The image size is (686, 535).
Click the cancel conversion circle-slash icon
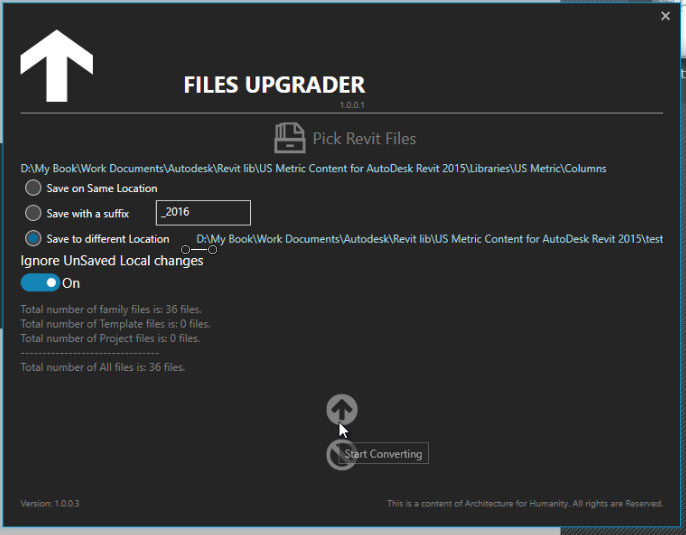click(341, 455)
